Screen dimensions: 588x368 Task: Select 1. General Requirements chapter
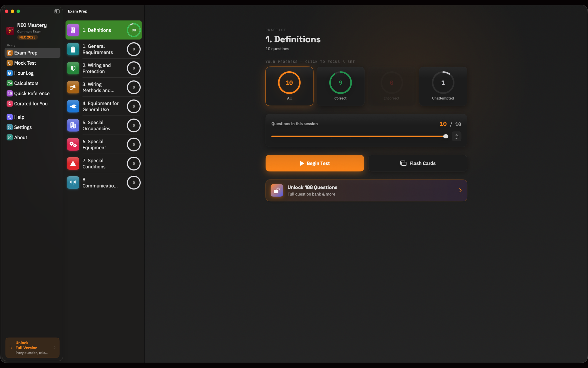[104, 49]
